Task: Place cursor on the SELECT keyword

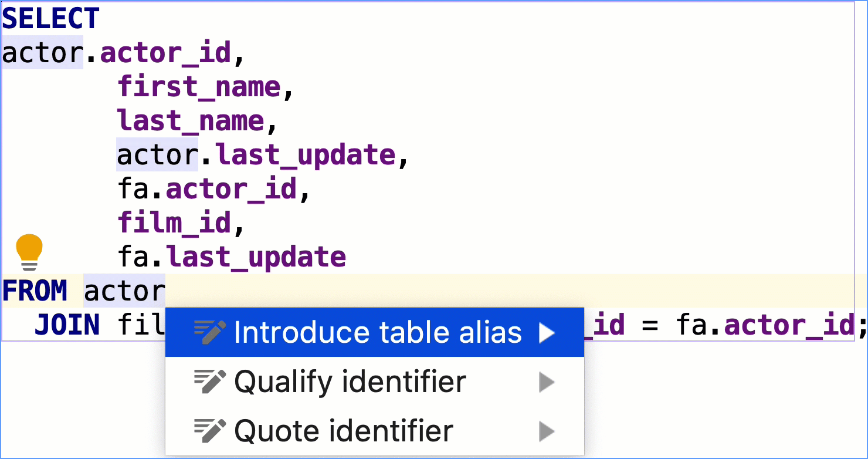Action: tap(50, 19)
